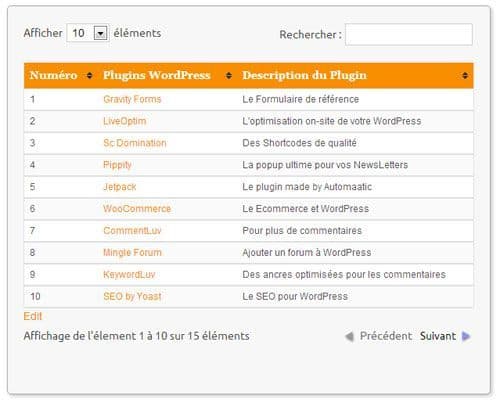
Task: Go to previous page with Précédent
Action: tap(386, 336)
